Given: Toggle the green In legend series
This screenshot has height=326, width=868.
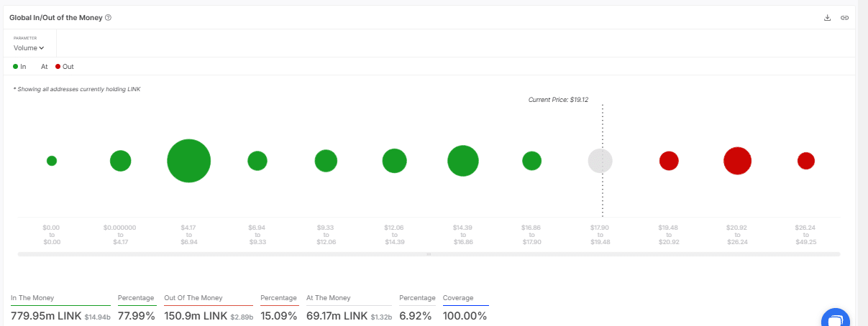Looking at the screenshot, I should coord(19,67).
